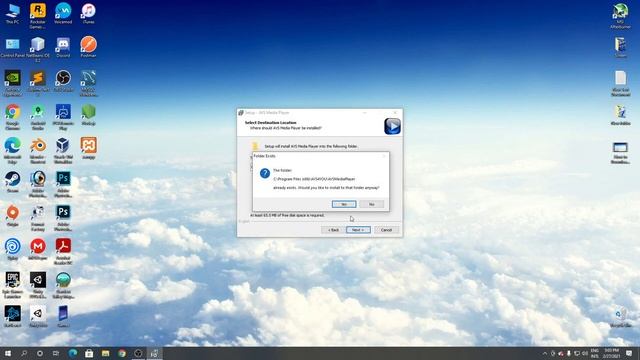Open Format Factory desktop shortcut
Viewport: 640px width, 360px height.
coord(38,218)
